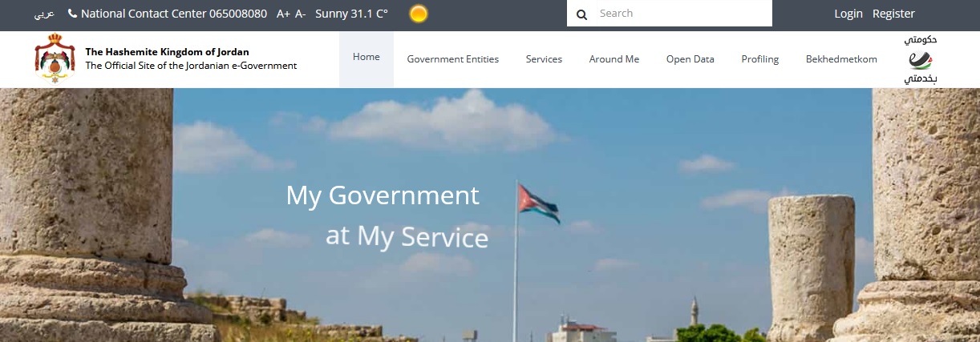Switch site language to عربي
The height and width of the screenshot is (342, 980).
(x=45, y=14)
